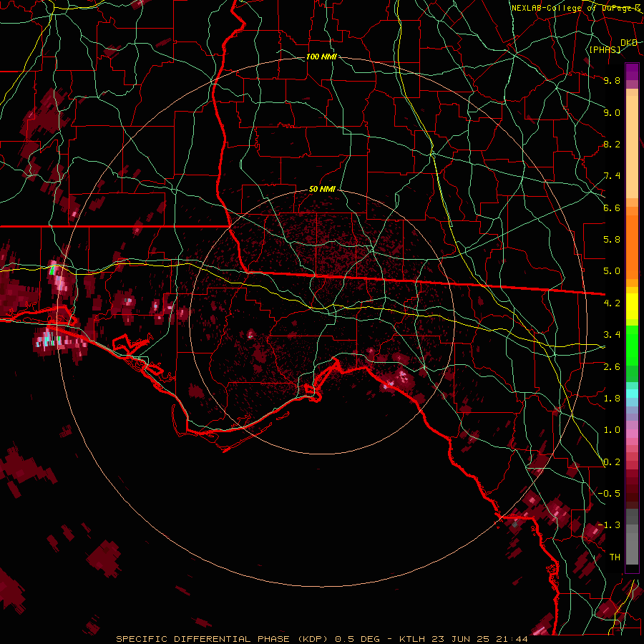Click the 50 NMI range ring label

(x=322, y=189)
